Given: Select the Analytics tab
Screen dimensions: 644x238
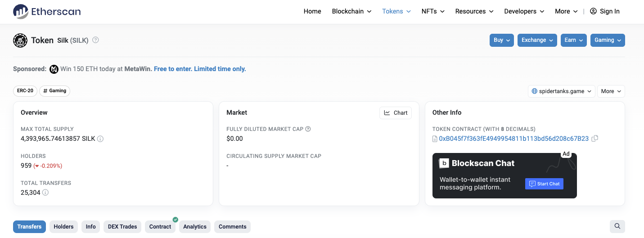Looking at the screenshot, I should [195, 227].
